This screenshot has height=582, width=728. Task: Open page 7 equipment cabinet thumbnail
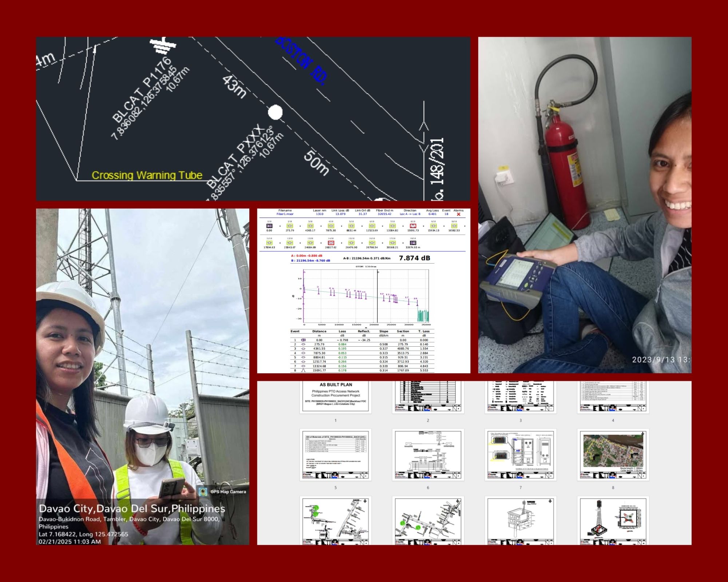[x=521, y=455]
